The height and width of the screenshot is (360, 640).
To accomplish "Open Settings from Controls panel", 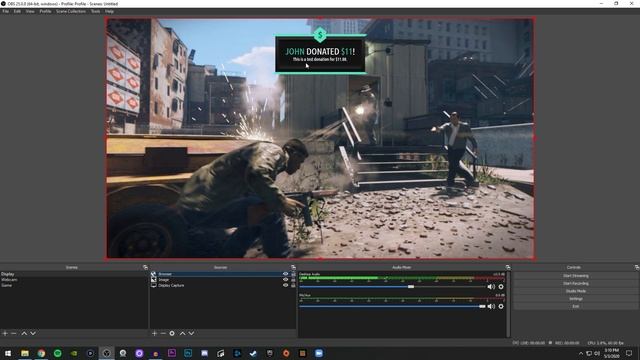I will pyautogui.click(x=576, y=299).
